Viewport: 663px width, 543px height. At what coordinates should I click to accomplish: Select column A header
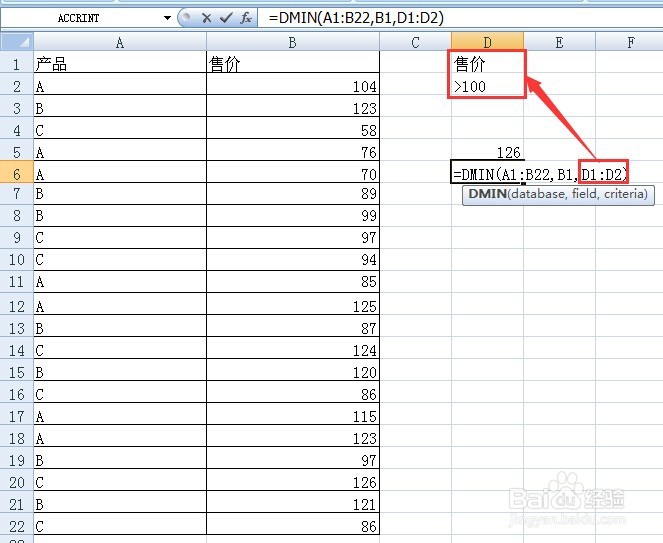point(120,42)
